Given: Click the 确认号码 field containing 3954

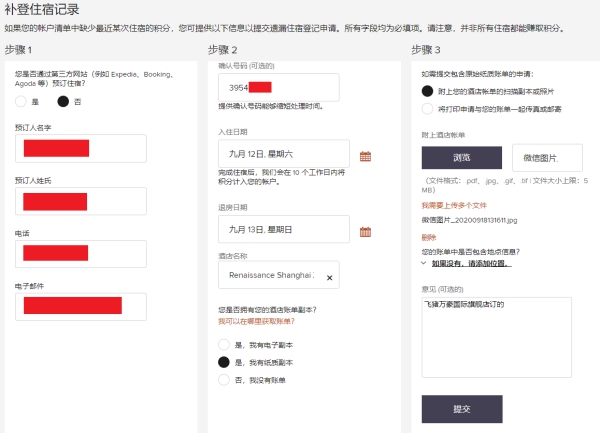Looking at the screenshot, I should click(279, 88).
